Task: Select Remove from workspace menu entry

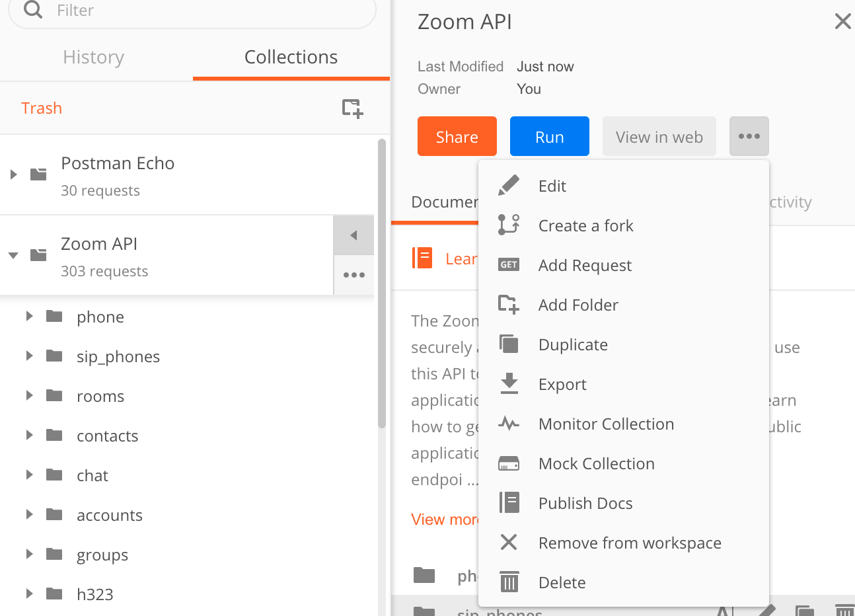Action: click(624, 543)
